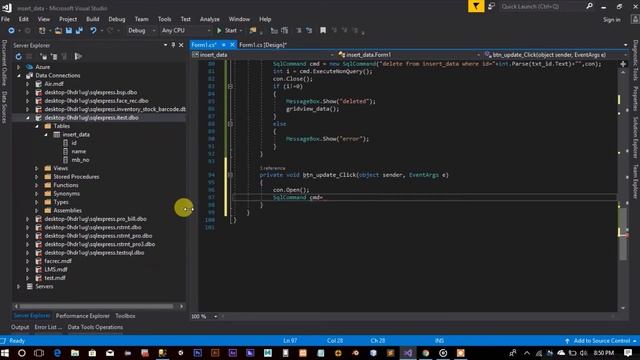The height and width of the screenshot is (360, 640).
Task: Click the Save All toolbar icon
Action: (x=79, y=31)
